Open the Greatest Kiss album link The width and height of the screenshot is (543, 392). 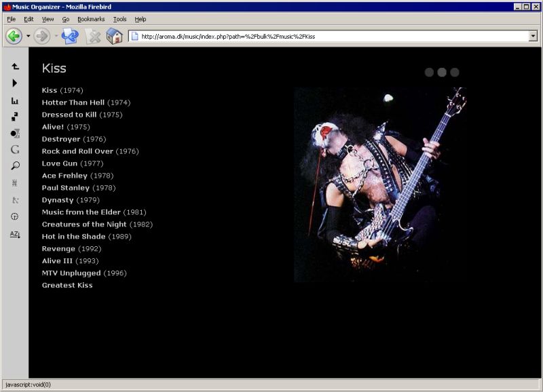click(69, 285)
